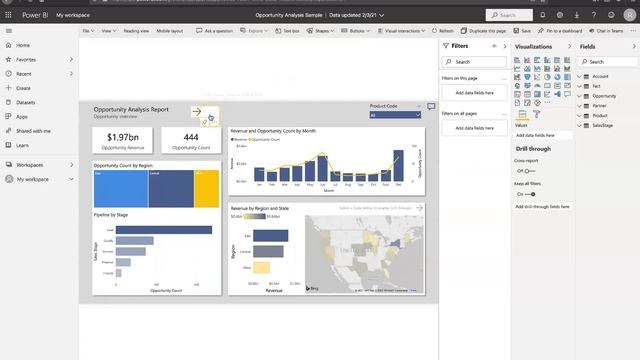Open the user account avatar
The image size is (640, 360).
coord(629,15)
